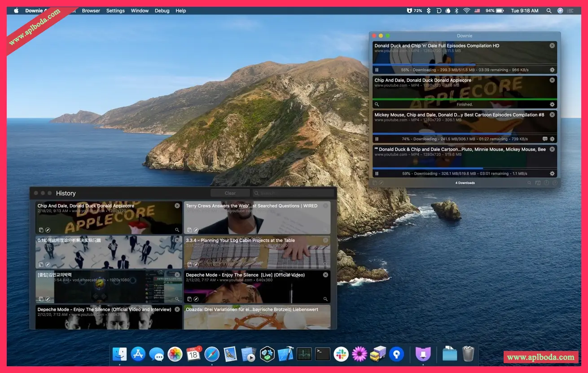Image resolution: width=588 pixels, height=373 pixels.
Task: Pause the Mickey Mouse cartoon episodes download
Action: pos(377,139)
